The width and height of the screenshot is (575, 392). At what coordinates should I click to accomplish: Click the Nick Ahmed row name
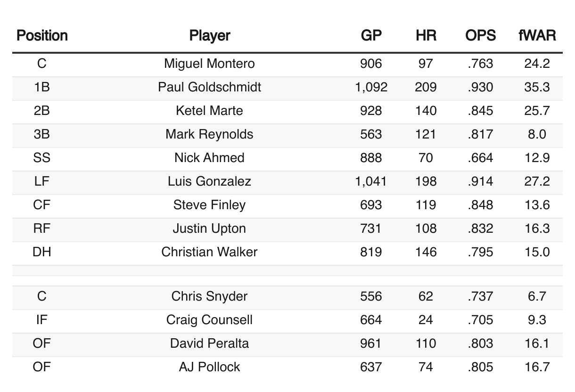tap(209, 158)
